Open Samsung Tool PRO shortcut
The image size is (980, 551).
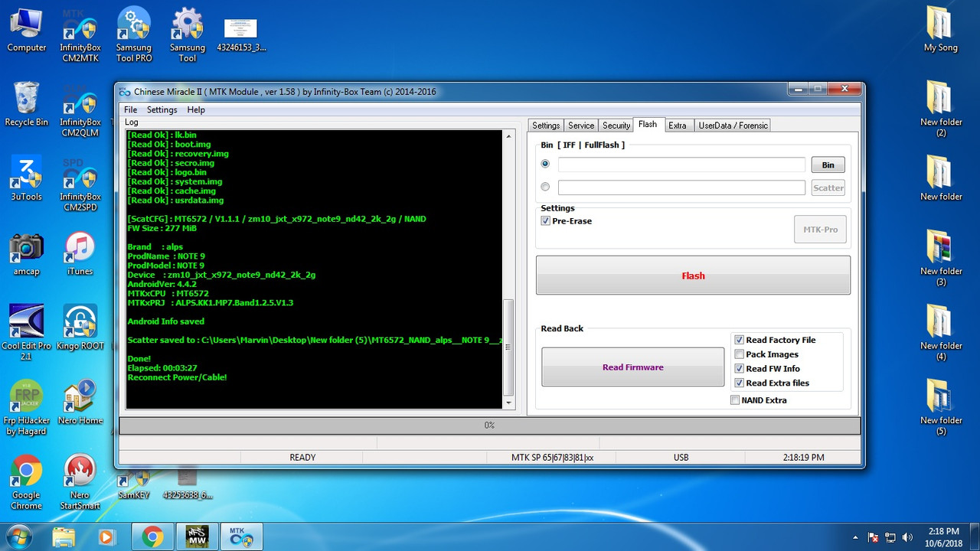point(134,34)
